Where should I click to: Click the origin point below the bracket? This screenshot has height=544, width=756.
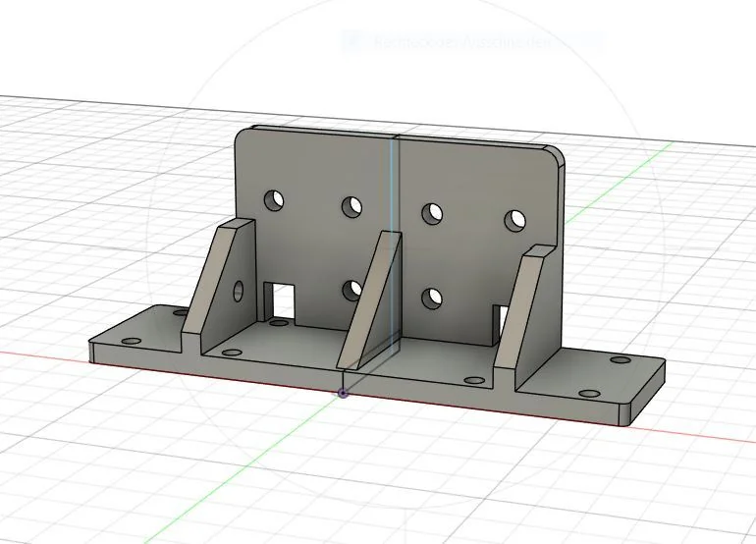pyautogui.click(x=343, y=394)
